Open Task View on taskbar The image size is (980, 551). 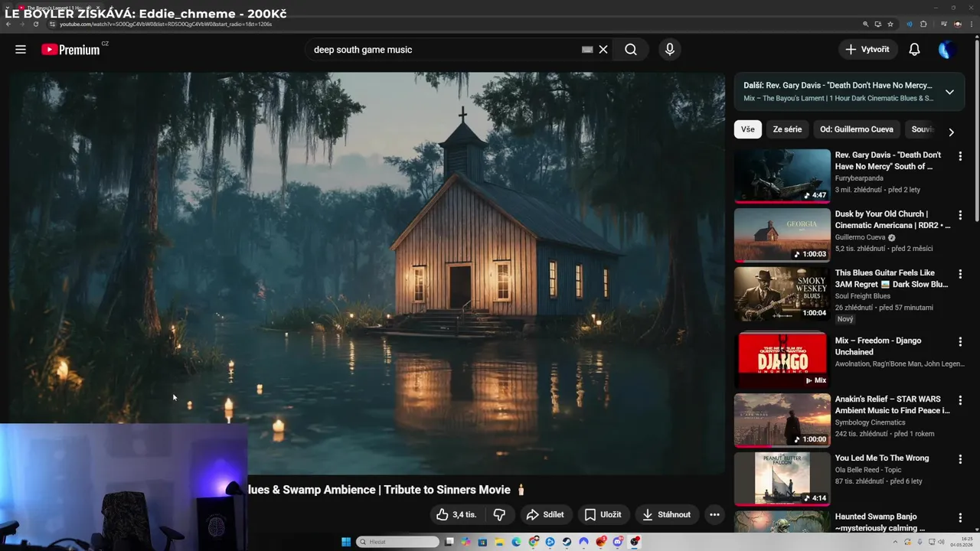click(449, 542)
